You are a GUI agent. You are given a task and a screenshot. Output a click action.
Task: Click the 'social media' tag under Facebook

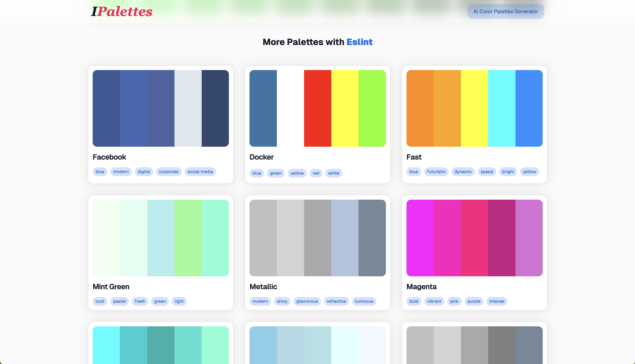[200, 172]
